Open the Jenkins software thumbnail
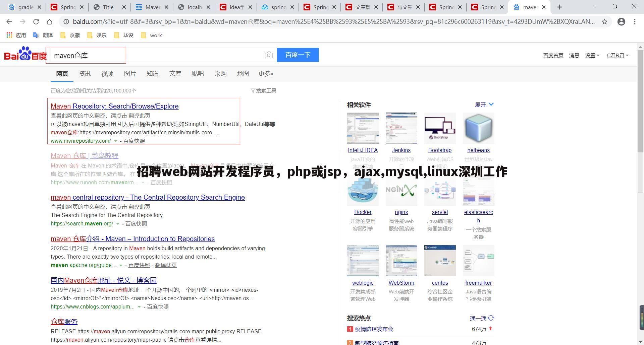This screenshot has height=345, width=644. pos(401,128)
